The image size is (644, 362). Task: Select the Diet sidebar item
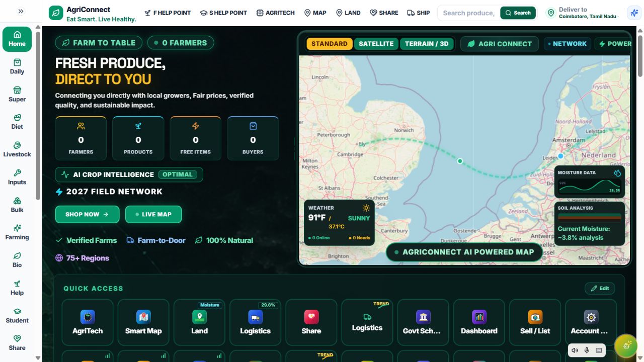pyautogui.click(x=17, y=122)
